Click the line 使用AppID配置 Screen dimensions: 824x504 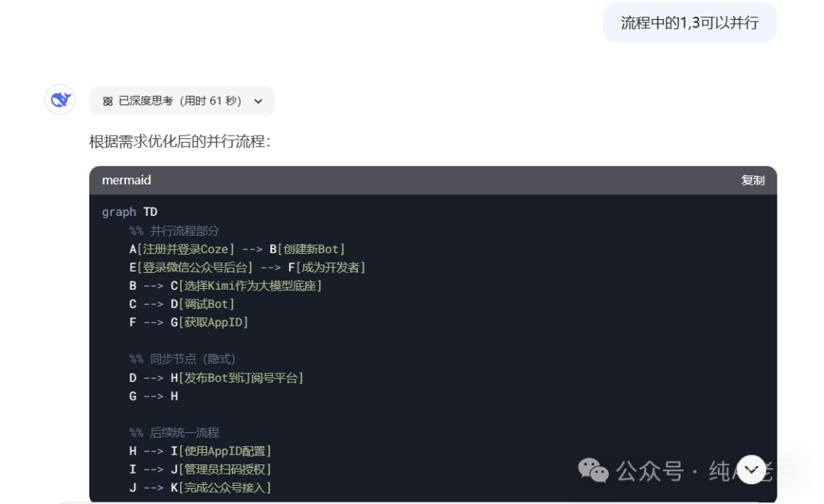click(x=200, y=451)
